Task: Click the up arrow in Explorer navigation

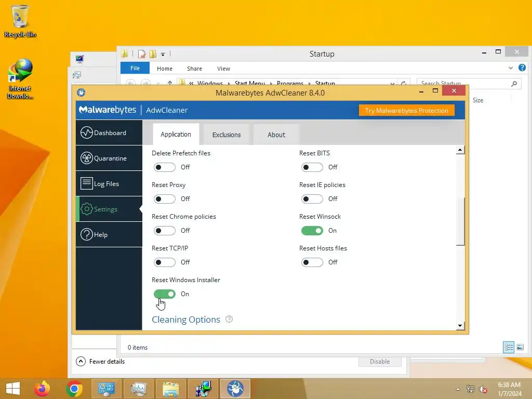Action: [170, 83]
